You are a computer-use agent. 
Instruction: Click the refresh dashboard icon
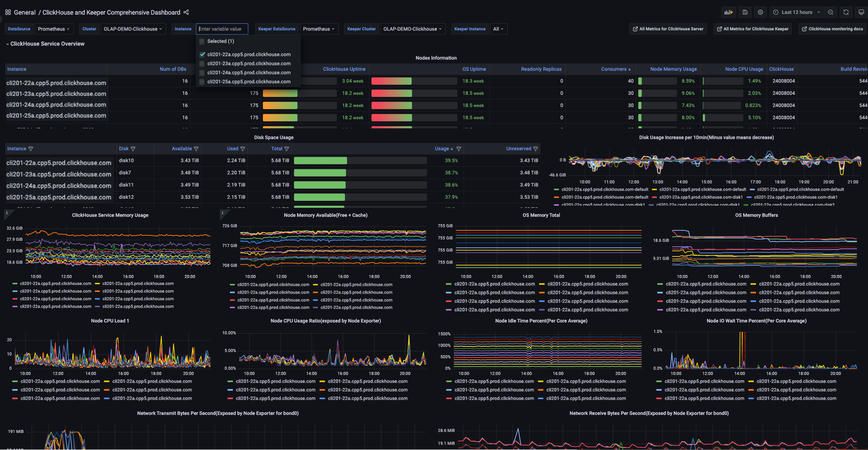[846, 12]
